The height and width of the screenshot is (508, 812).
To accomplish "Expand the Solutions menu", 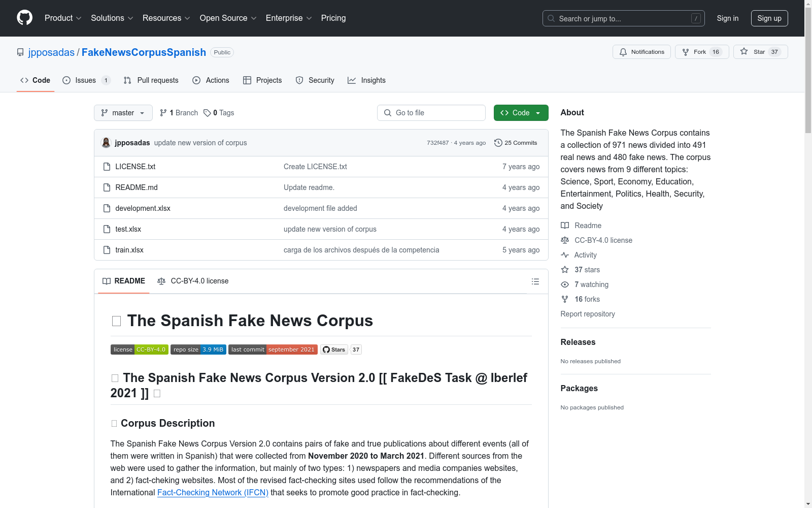I will (x=112, y=18).
